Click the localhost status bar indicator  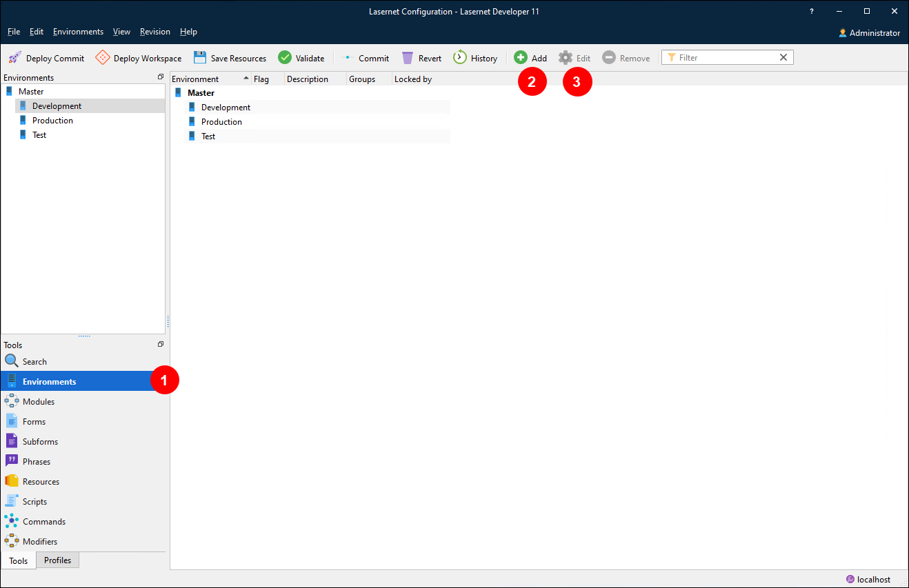coord(868,580)
